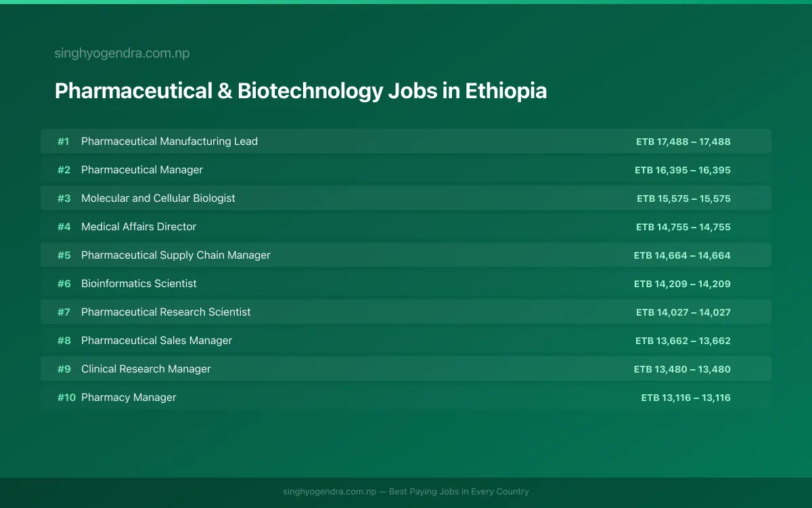This screenshot has width=812, height=508.
Task: Click the #2 rank number
Action: [64, 170]
